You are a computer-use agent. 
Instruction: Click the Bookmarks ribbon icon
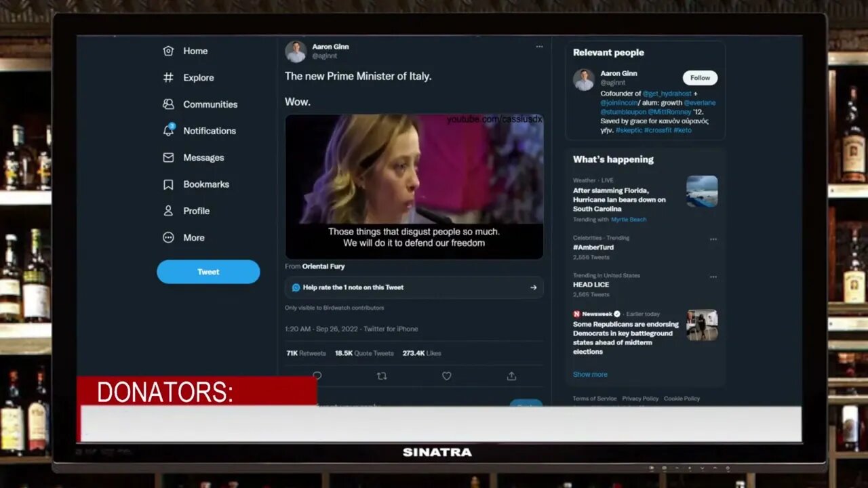(x=168, y=184)
